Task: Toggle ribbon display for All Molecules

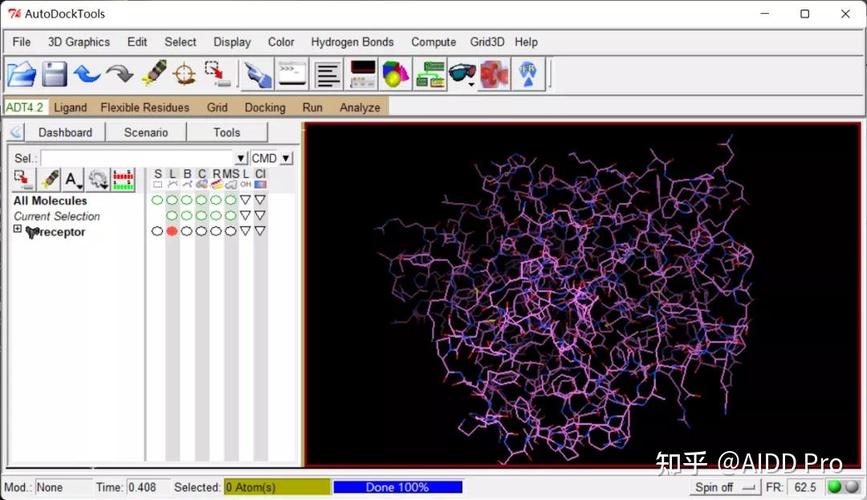Action: (216, 200)
